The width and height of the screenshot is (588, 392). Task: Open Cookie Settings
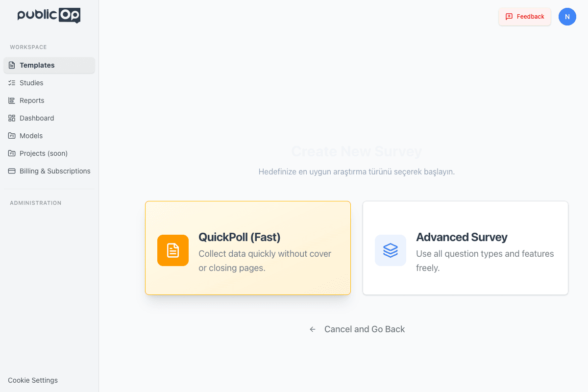(x=33, y=380)
